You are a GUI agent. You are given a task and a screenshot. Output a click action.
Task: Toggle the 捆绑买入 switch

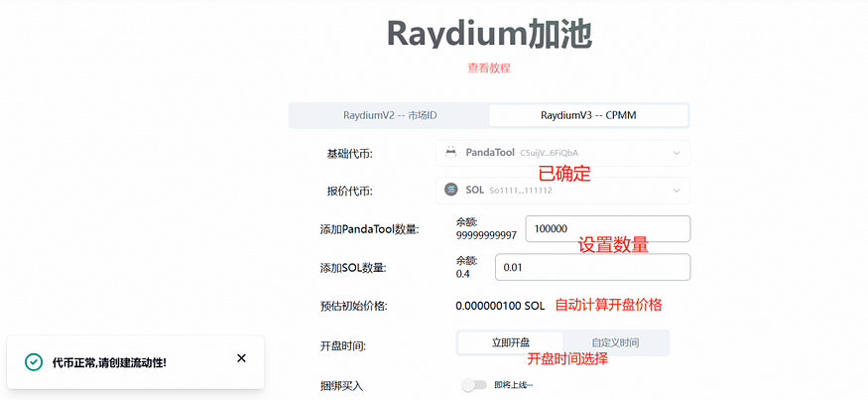pyautogui.click(x=474, y=385)
